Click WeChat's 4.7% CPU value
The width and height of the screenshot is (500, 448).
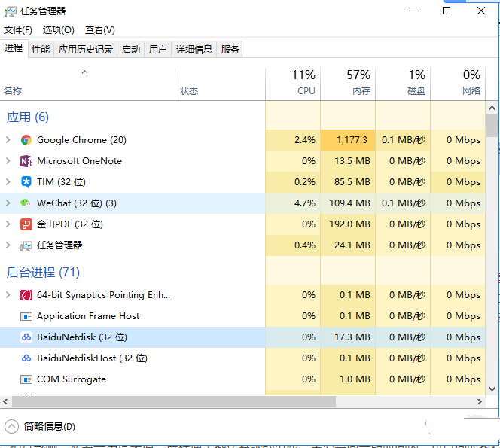(305, 203)
